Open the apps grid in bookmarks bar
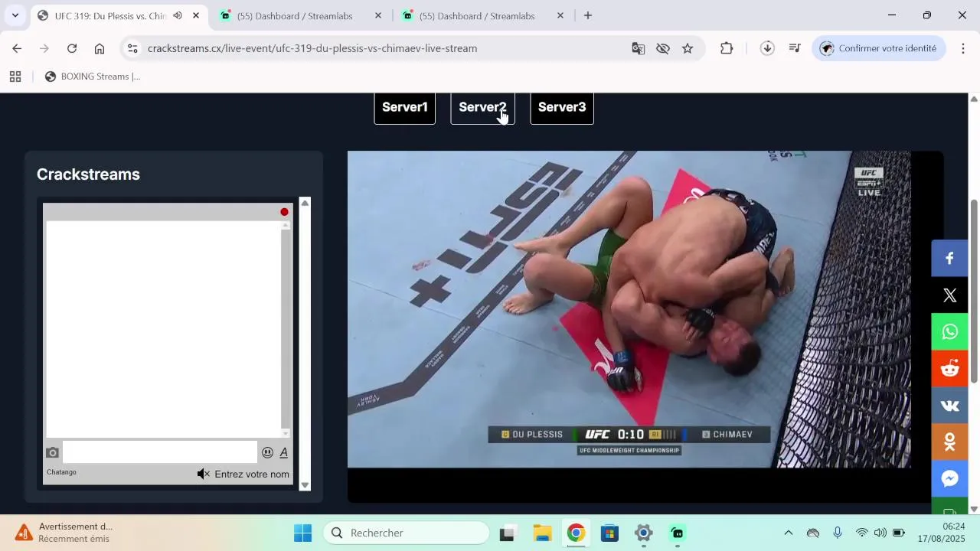Image resolution: width=980 pixels, height=551 pixels. pos(15,77)
